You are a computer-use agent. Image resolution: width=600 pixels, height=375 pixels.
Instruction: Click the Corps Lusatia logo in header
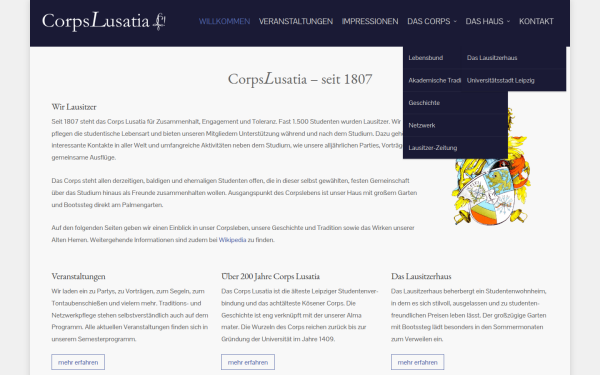(104, 21)
